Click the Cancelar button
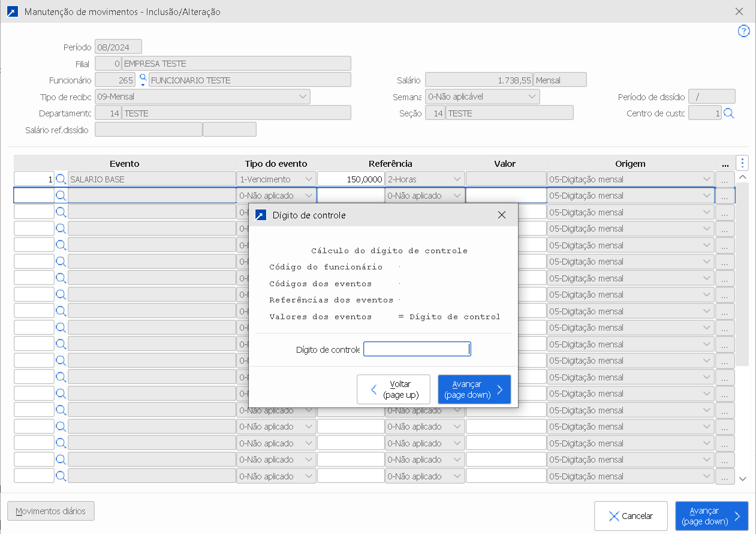This screenshot has height=534, width=756. [x=630, y=516]
